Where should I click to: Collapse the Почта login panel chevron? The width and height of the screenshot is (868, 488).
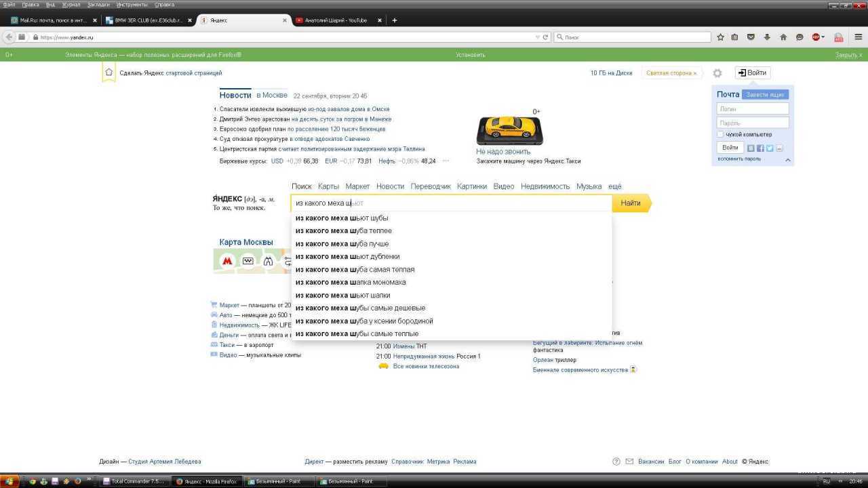tap(788, 160)
